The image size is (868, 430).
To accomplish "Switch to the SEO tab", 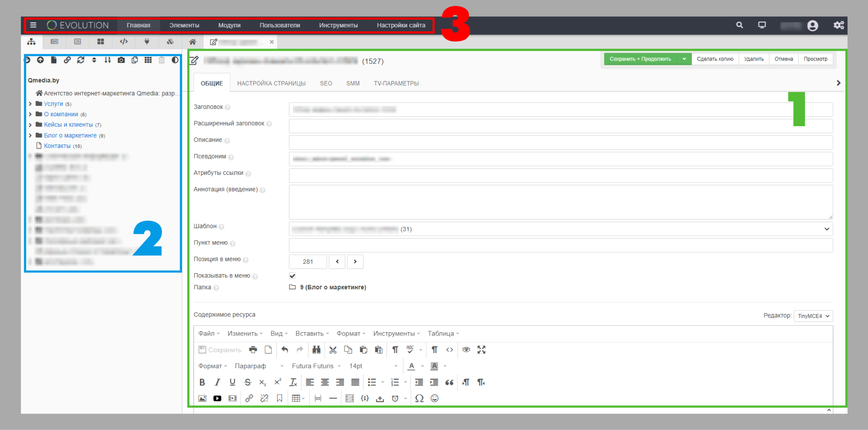I will tap(326, 83).
